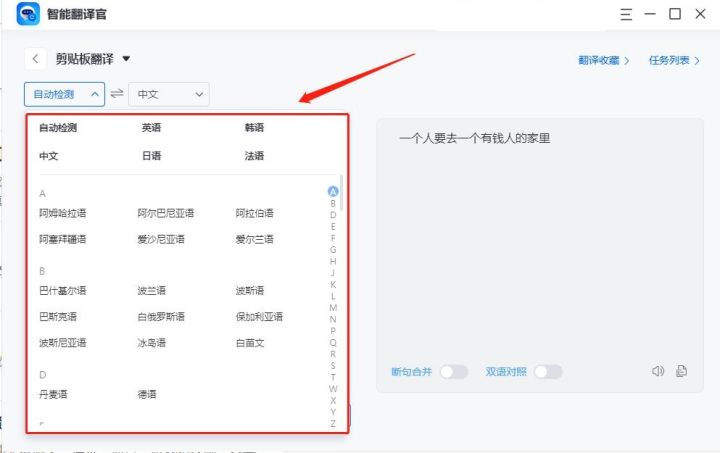Select 德语 from the language list

pos(147,394)
